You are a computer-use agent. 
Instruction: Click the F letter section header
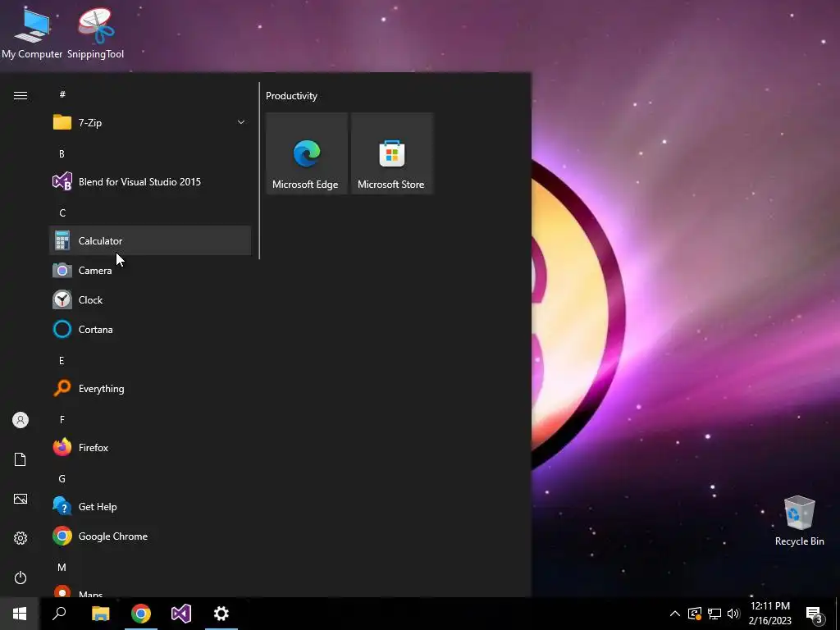[62, 419]
